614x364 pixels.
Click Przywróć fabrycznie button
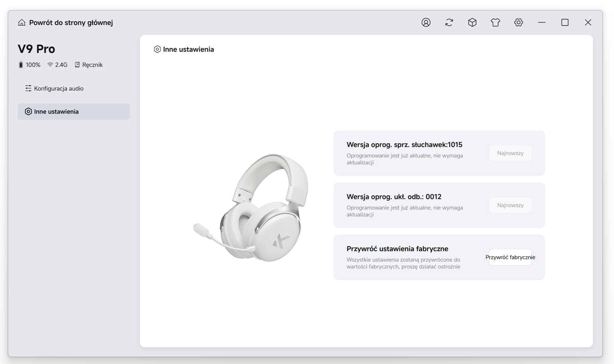(510, 257)
